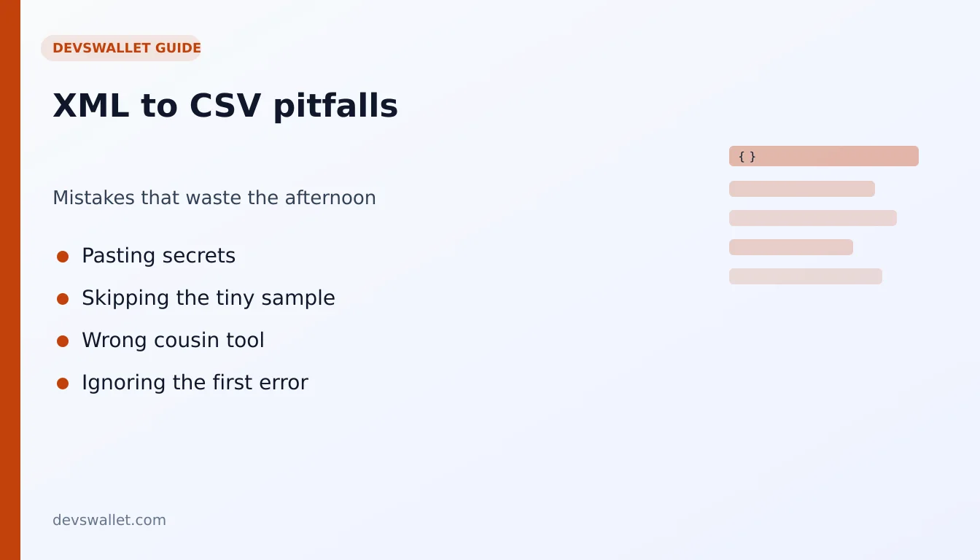Image resolution: width=980 pixels, height=560 pixels.
Task: Click the XML to CSV pitfalls heading
Action: 225,106
